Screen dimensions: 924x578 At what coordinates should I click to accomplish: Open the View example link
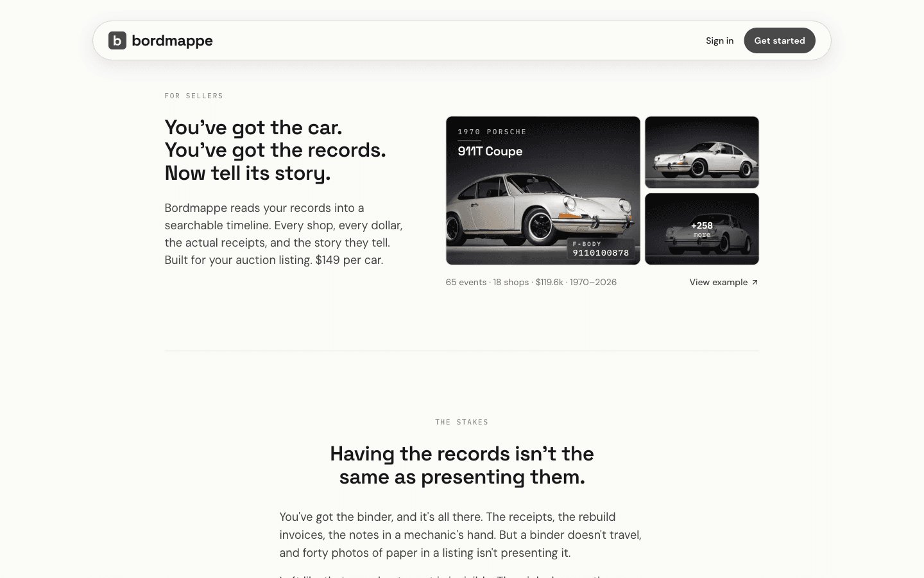(x=724, y=282)
